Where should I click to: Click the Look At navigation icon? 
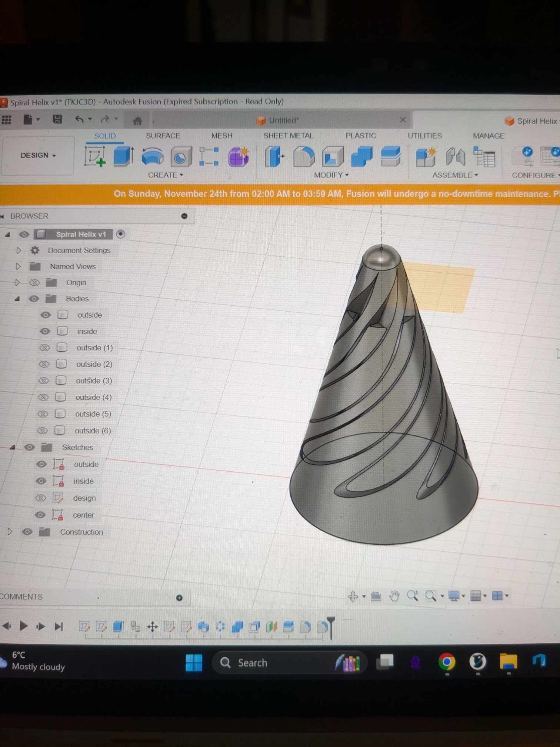(x=376, y=596)
